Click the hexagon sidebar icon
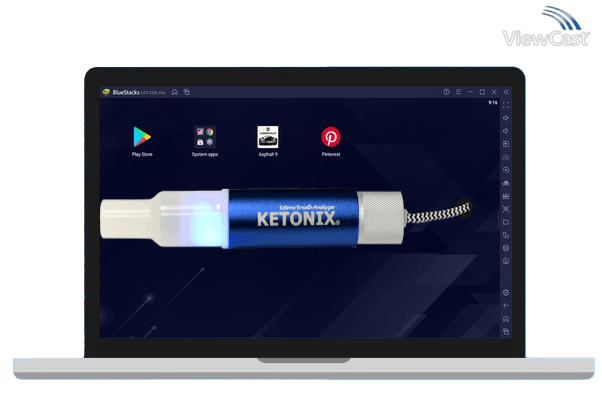This screenshot has height=414, width=602. (x=506, y=248)
